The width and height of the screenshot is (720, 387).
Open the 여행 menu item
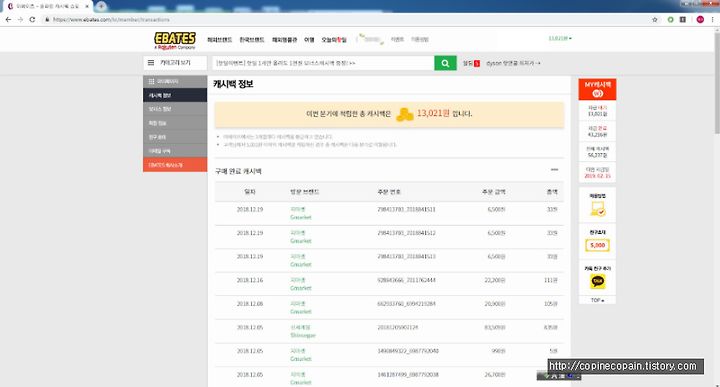point(309,40)
